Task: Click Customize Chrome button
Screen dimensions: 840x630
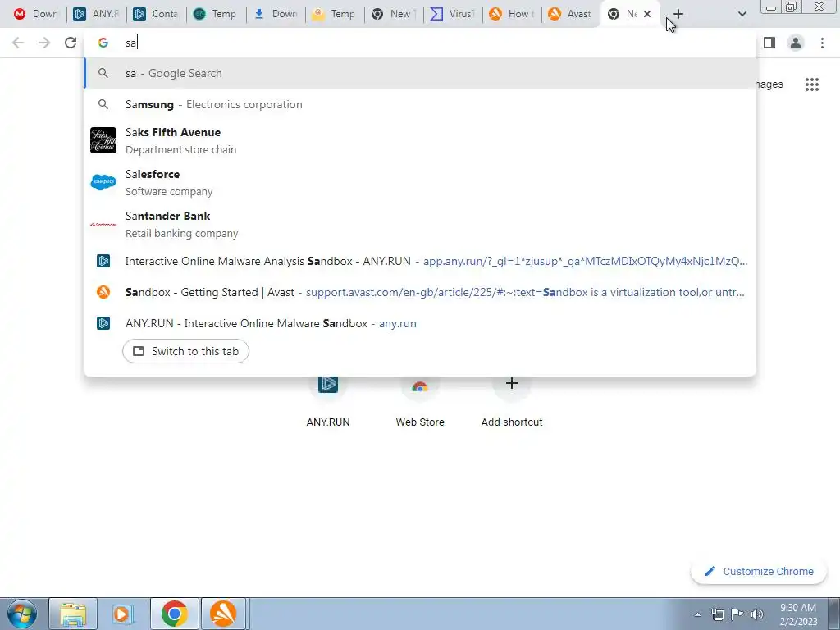Action: [760, 571]
